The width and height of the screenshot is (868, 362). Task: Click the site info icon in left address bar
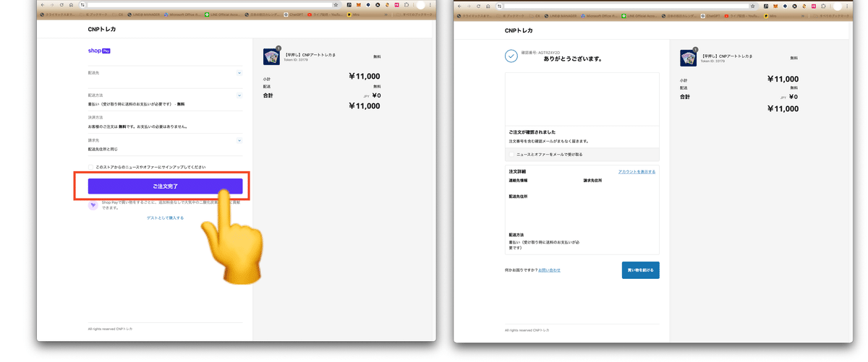(x=82, y=5)
